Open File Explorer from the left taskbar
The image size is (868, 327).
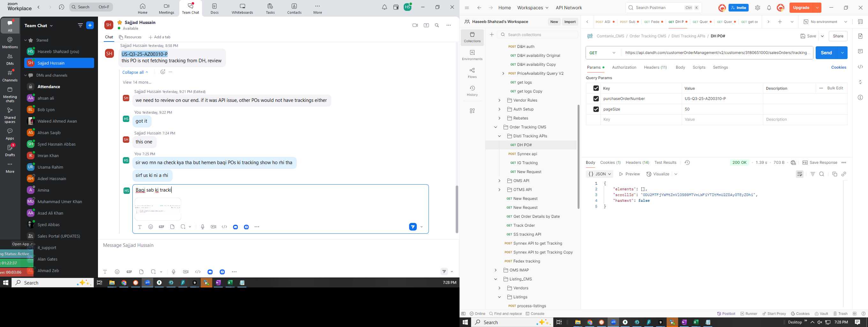coord(112,283)
